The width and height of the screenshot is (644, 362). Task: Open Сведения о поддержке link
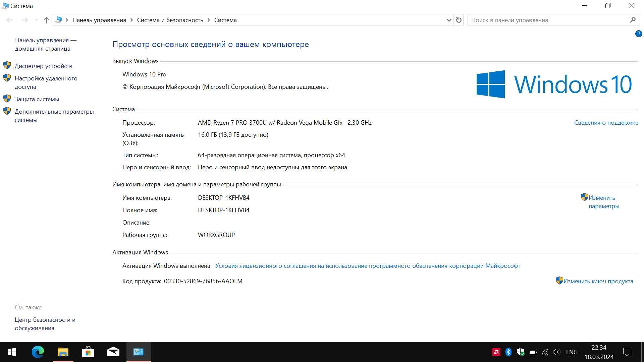(x=606, y=123)
